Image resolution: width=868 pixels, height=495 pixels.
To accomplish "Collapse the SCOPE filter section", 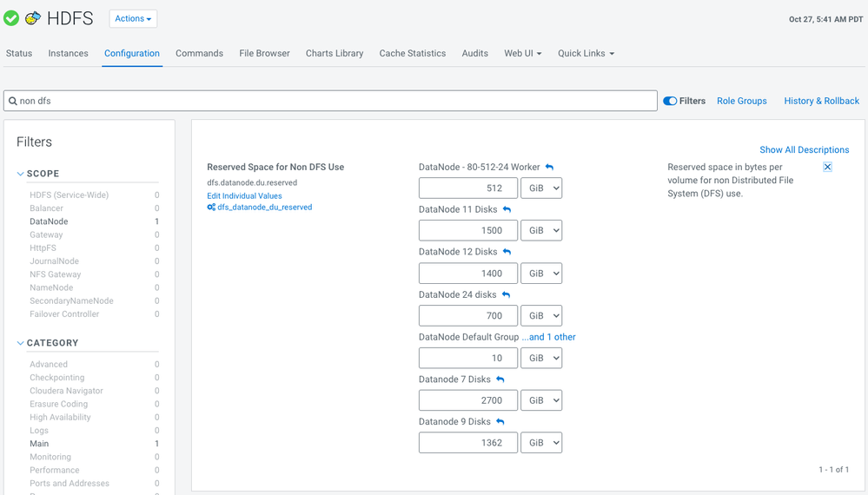I will pyautogui.click(x=21, y=174).
